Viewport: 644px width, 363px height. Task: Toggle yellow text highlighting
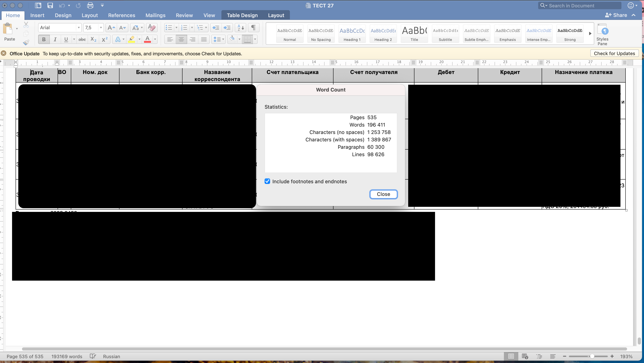(132, 39)
